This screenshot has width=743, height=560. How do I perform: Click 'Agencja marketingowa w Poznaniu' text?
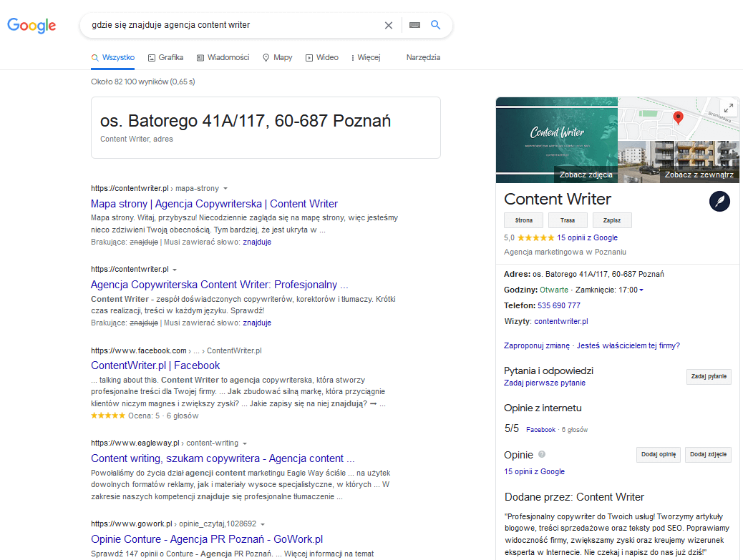click(565, 252)
